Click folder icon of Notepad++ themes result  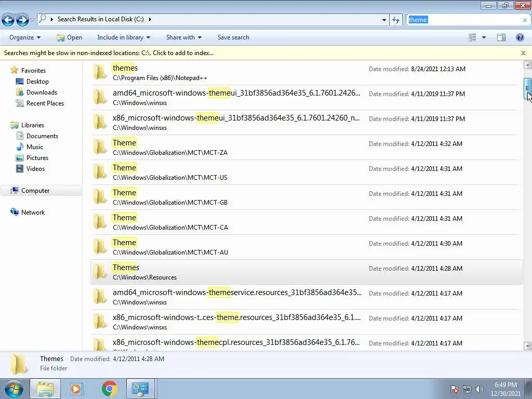[100, 72]
